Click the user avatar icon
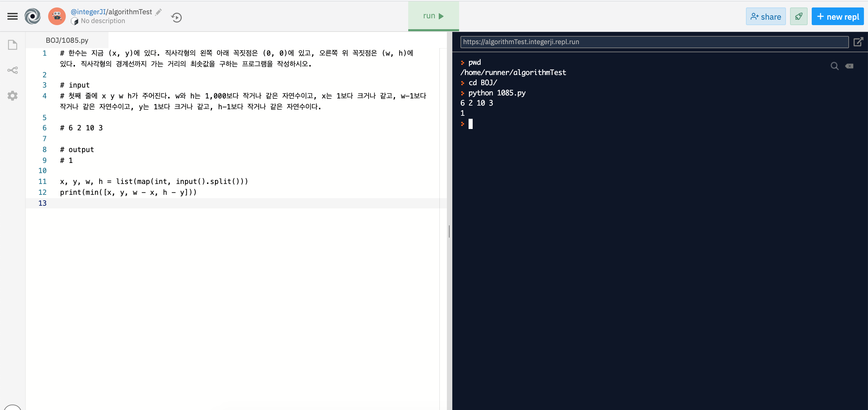 tap(57, 16)
